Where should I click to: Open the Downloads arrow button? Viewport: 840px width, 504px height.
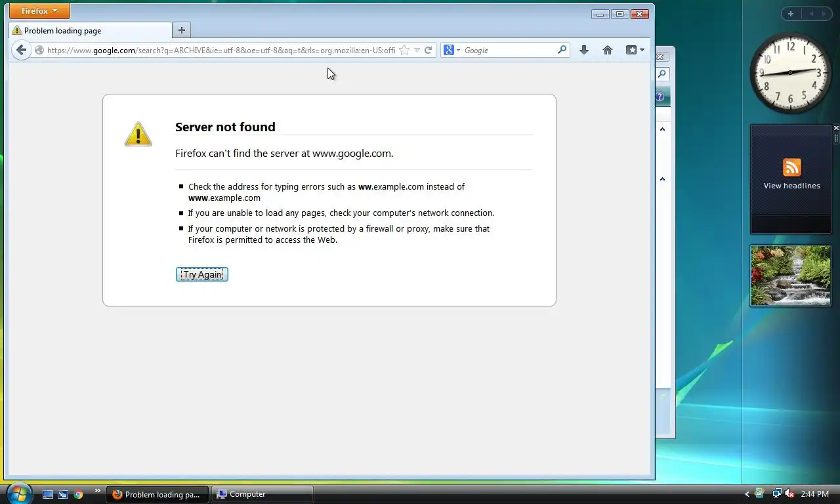583,50
